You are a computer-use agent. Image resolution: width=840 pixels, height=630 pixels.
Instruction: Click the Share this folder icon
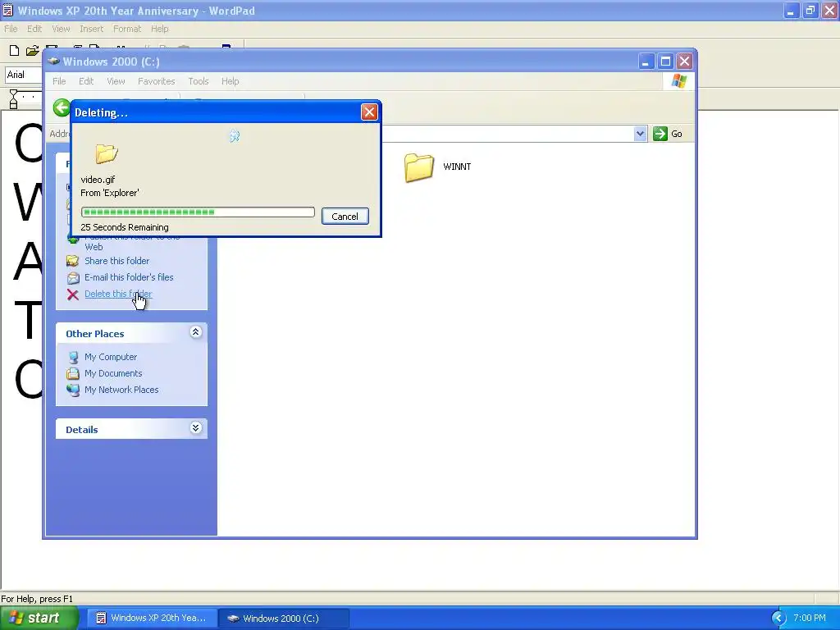tap(73, 261)
